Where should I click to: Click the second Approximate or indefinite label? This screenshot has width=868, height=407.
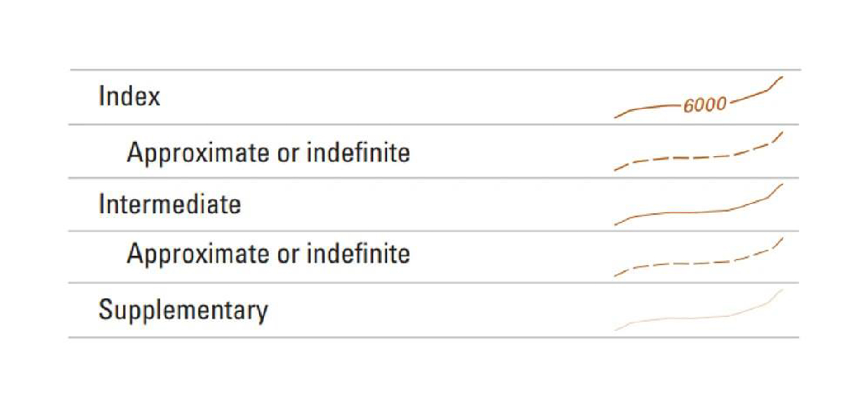click(269, 253)
